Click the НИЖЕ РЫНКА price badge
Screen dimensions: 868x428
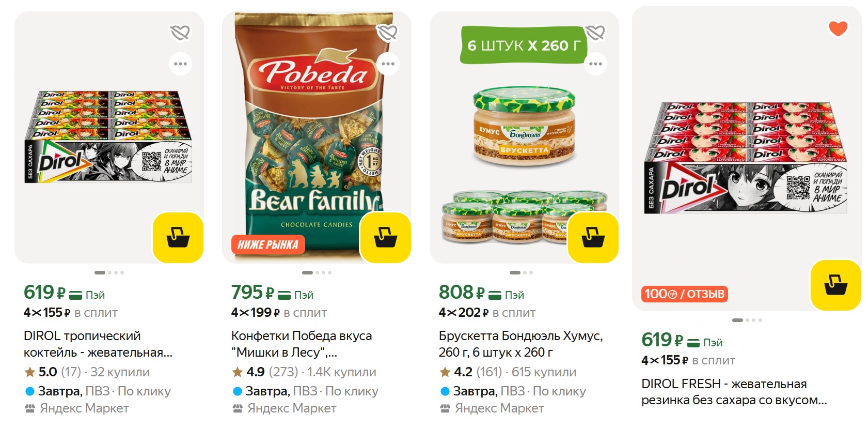[267, 244]
